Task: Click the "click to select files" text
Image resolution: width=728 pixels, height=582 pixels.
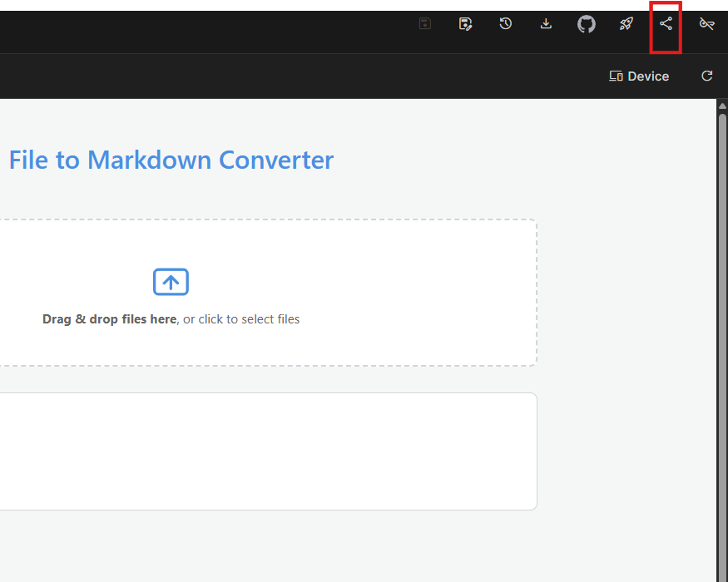Action: coord(249,319)
